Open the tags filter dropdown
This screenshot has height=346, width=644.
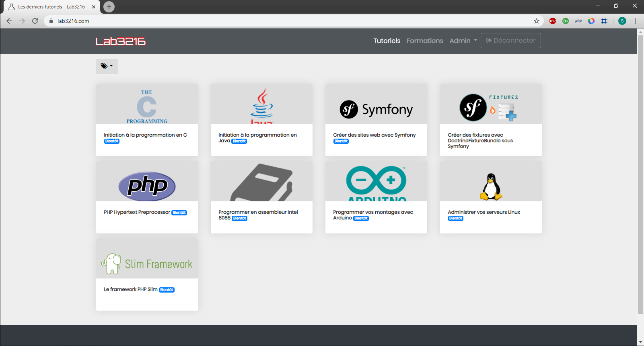pyautogui.click(x=107, y=66)
